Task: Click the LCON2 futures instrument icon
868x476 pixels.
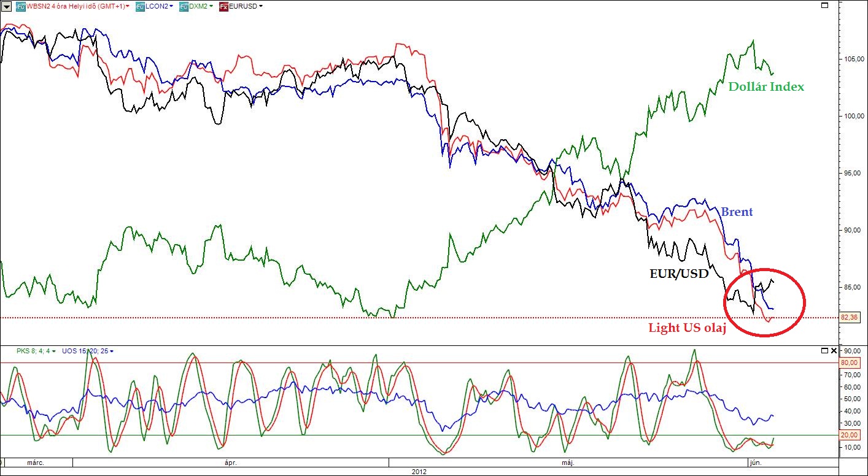Action: 141,6
